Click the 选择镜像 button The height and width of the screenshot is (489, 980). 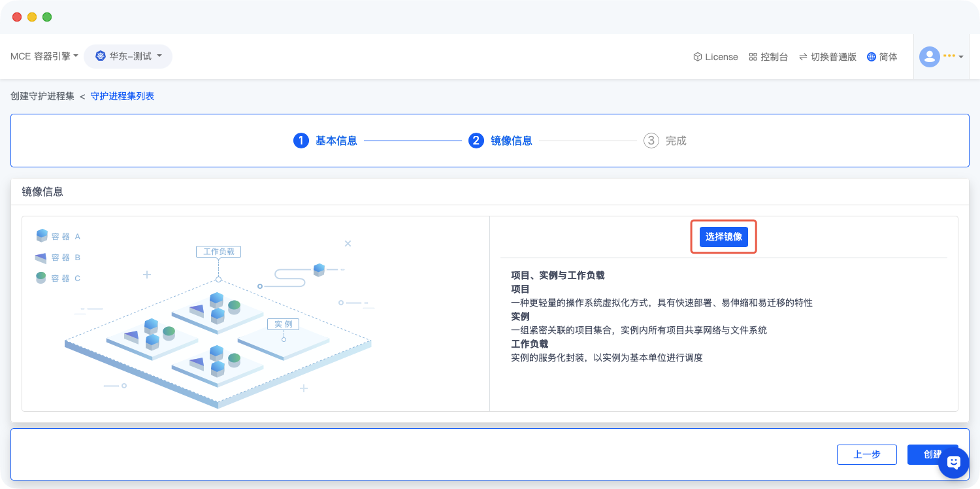tap(723, 237)
